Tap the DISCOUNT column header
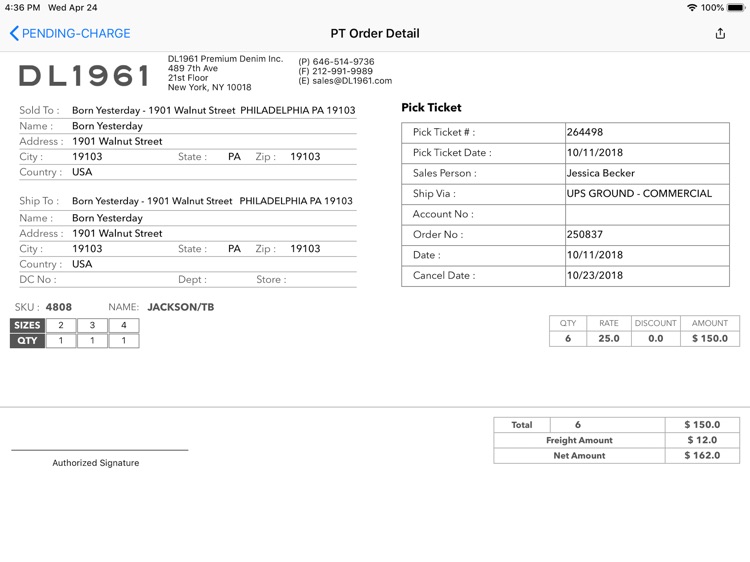This screenshot has width=750, height=562. [x=656, y=323]
